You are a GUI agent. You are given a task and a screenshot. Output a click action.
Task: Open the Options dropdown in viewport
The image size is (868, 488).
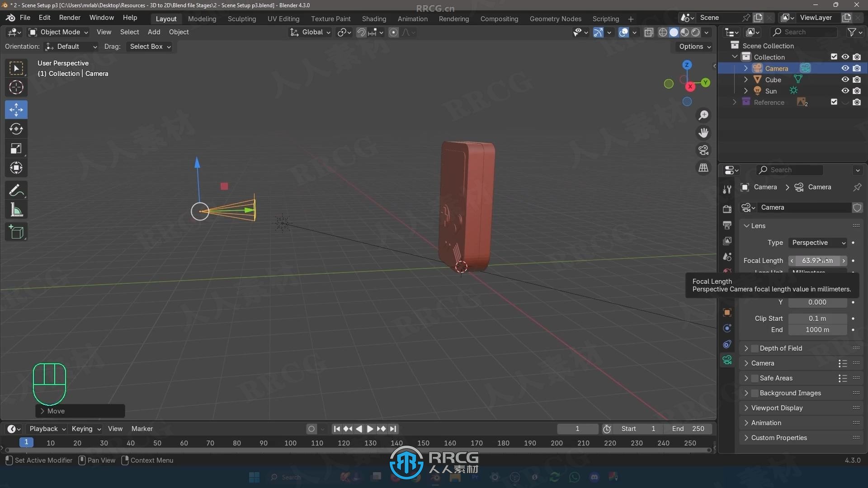pyautogui.click(x=695, y=47)
